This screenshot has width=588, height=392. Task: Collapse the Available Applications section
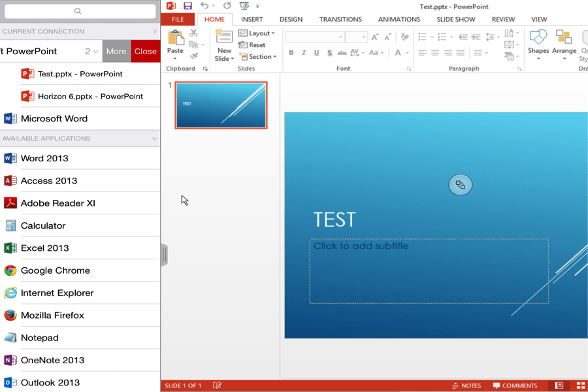click(154, 139)
